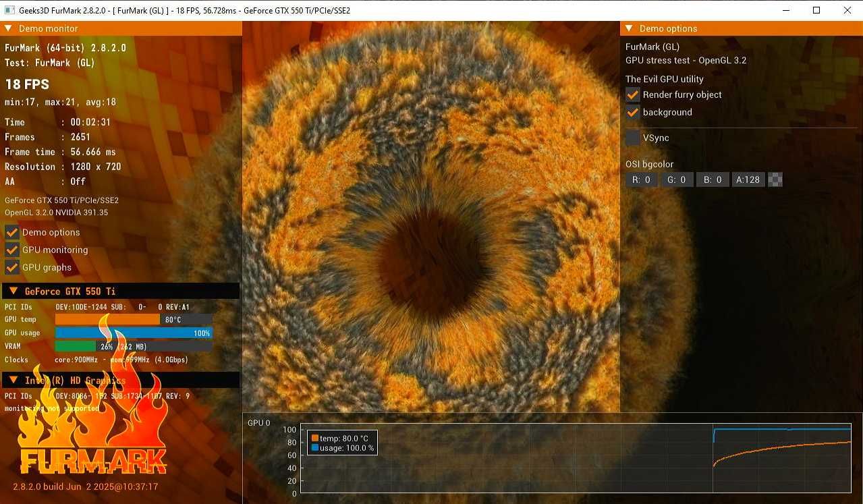Click the Resolution 1280 x 720 value
This screenshot has width=863, height=504.
point(96,167)
